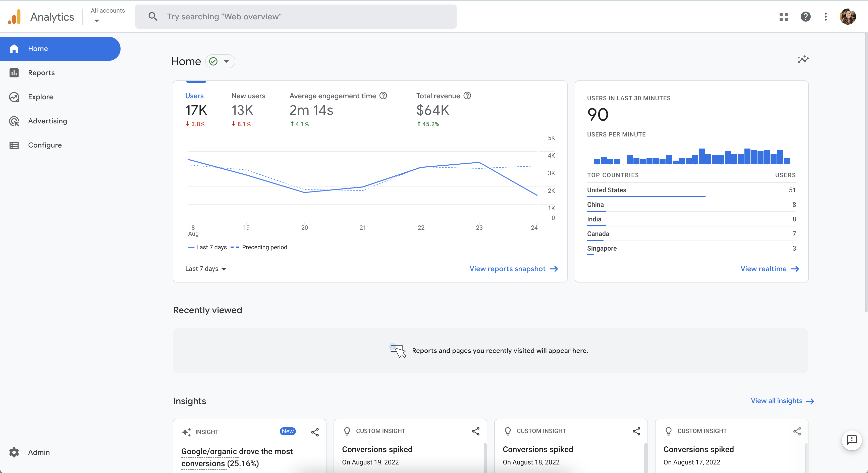Open the Help question mark icon
Viewport: 868px width, 473px height.
(805, 17)
